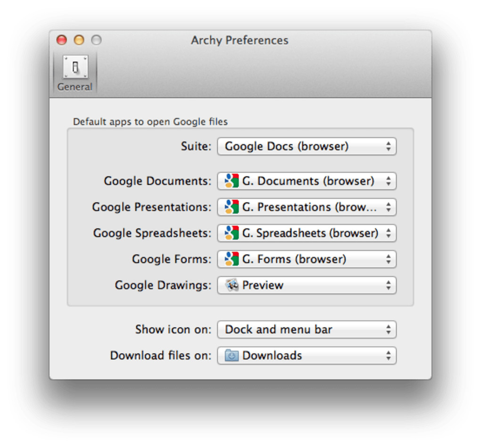The height and width of the screenshot is (448, 481).
Task: Click the Preview app icon for Drawings
Action: point(232,285)
